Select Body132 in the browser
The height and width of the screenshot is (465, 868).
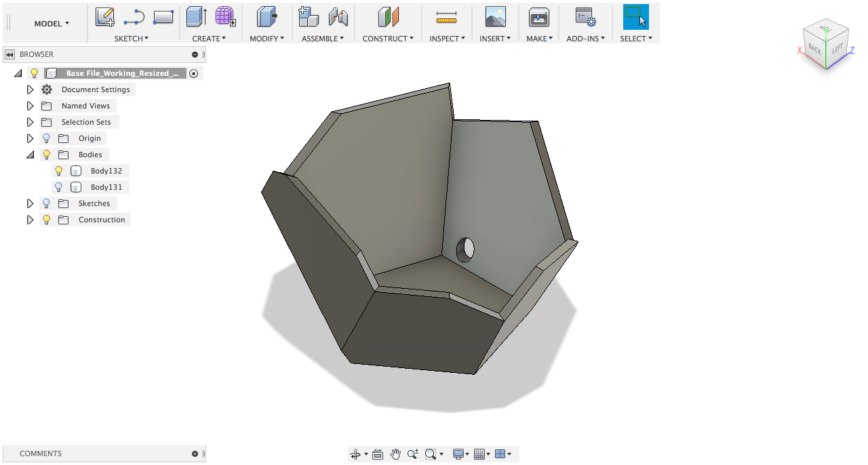106,171
